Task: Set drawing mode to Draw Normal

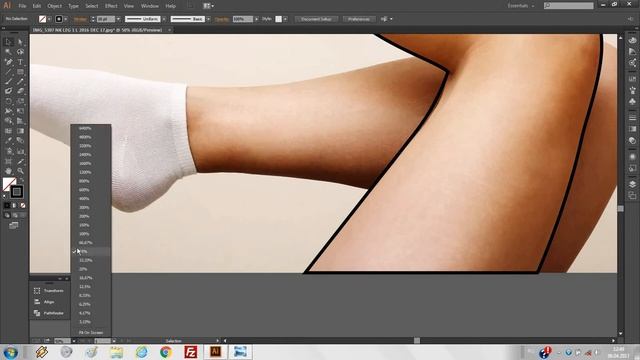Action: (7, 215)
